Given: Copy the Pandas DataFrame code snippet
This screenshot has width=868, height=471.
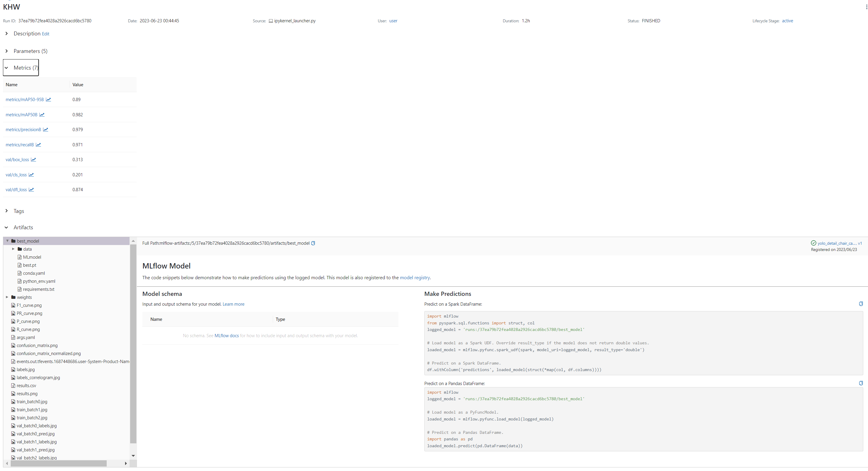Looking at the screenshot, I should pos(861,383).
